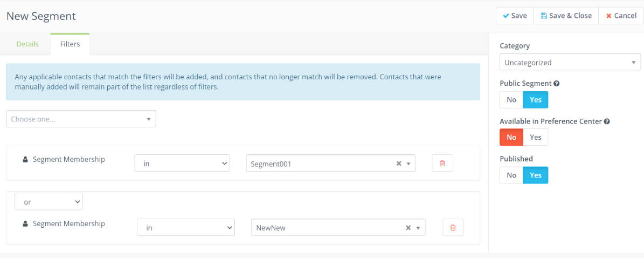The image size is (644, 258).
Task: Set Available in Preference Center to Yes
Action: pyautogui.click(x=536, y=138)
